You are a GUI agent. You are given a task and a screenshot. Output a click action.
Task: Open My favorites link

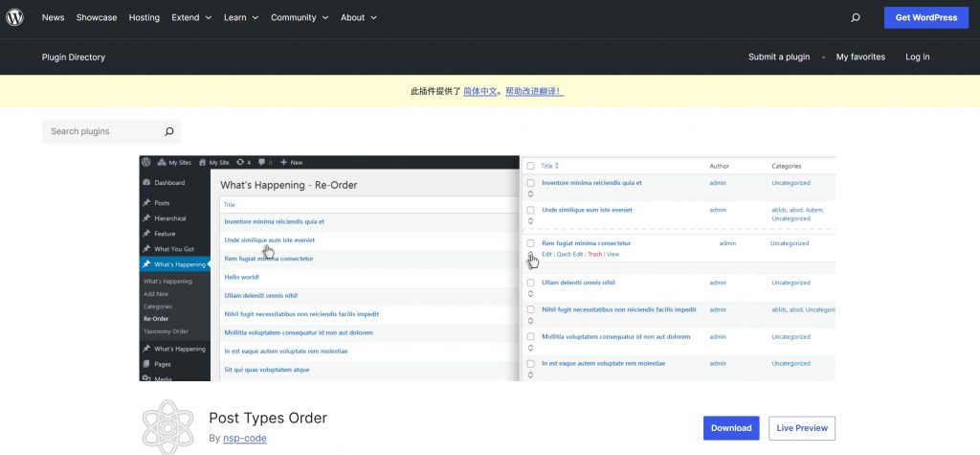[860, 57]
